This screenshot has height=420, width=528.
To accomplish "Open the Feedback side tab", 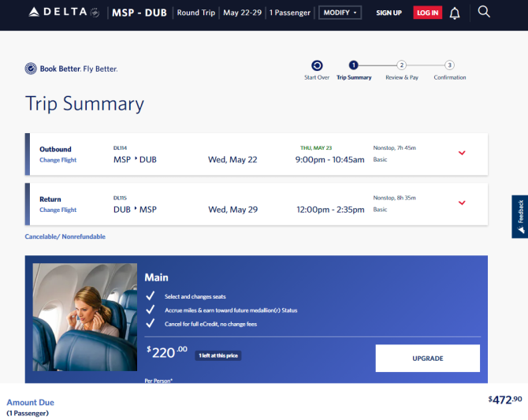I will click(520, 217).
